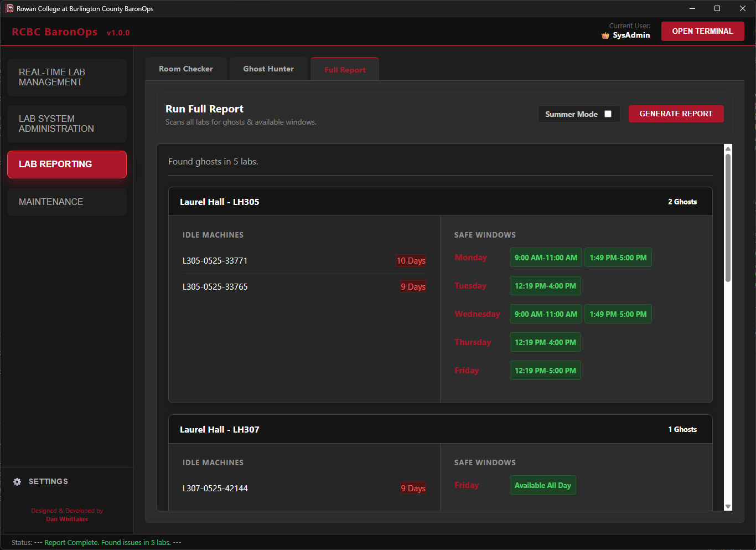Select Monday's 9:00 AM-11:00 AM safe window

[x=546, y=257]
